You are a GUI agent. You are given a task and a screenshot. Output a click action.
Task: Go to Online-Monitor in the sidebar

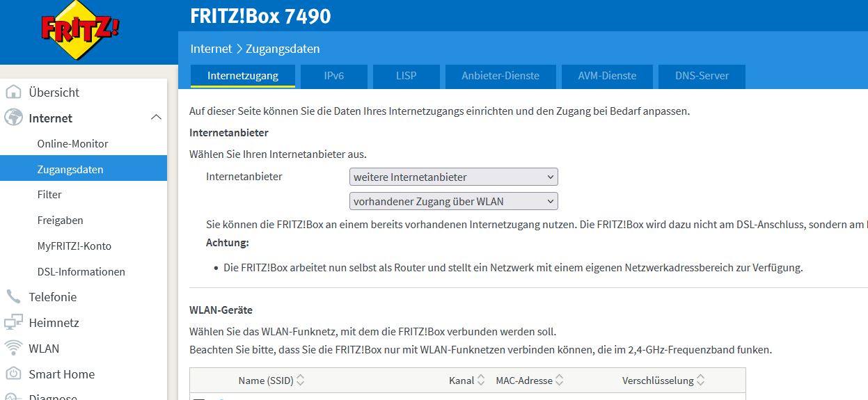click(x=73, y=144)
